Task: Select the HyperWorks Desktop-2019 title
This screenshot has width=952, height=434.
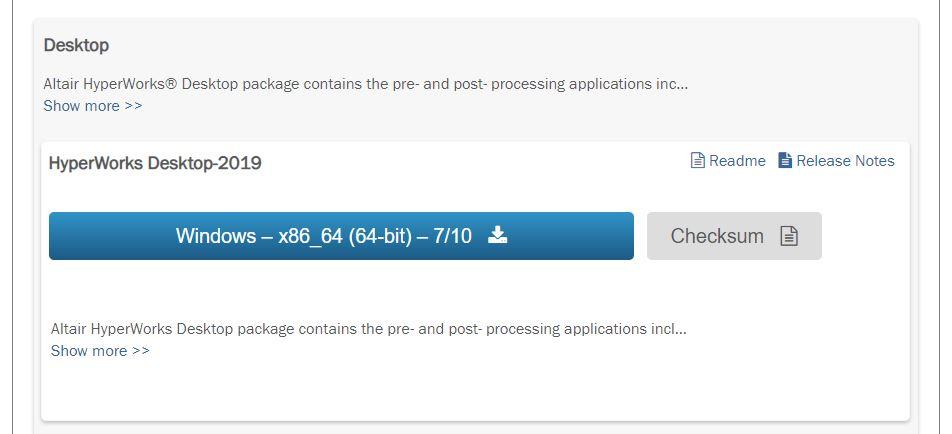Action: (155, 163)
